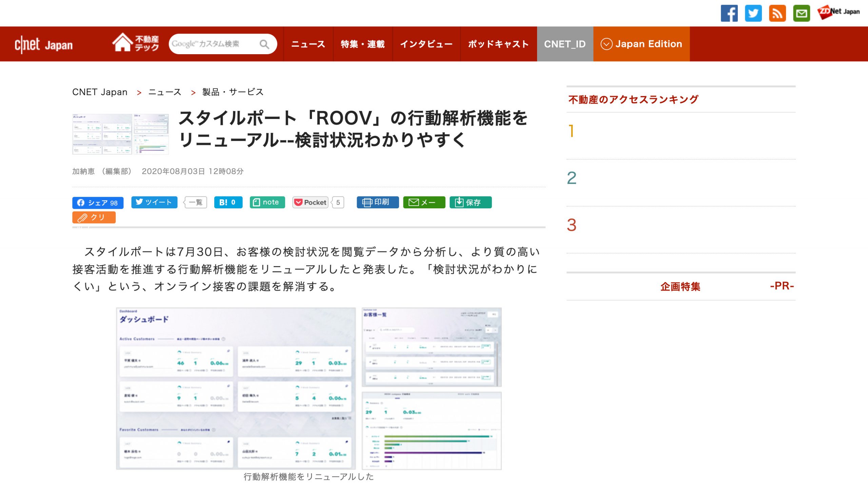This screenshot has height=495, width=868.
Task: Click the Hatena B! bookmark button
Action: tap(228, 202)
